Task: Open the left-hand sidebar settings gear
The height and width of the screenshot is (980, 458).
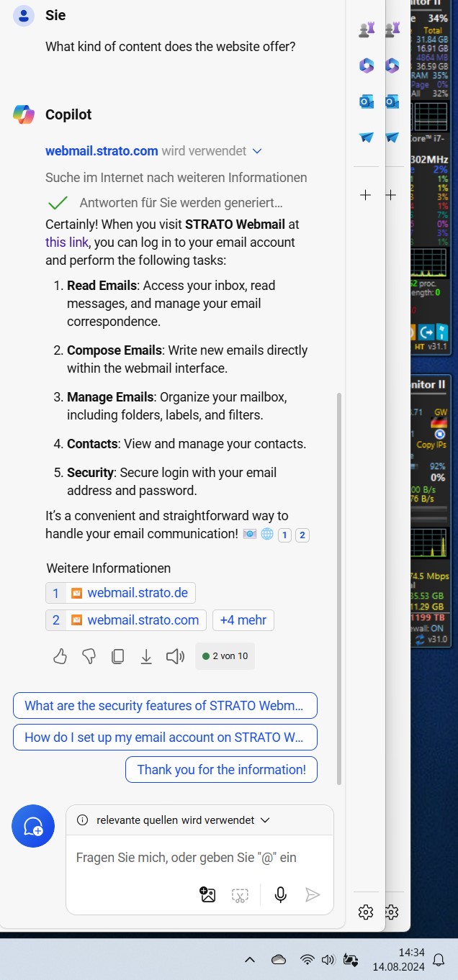Action: click(x=366, y=912)
